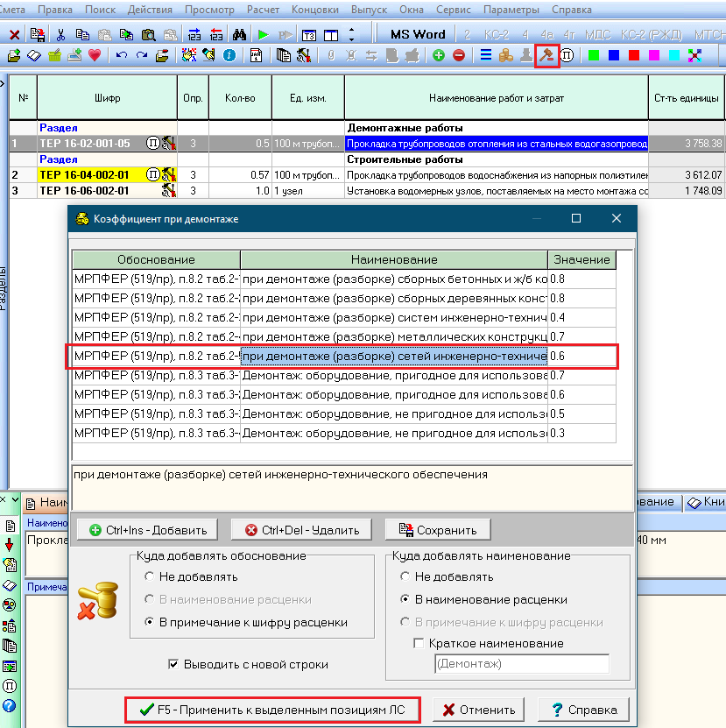This screenshot has width=726, height=728.
Task: Pick the red color marker swatch
Action: coord(634,56)
